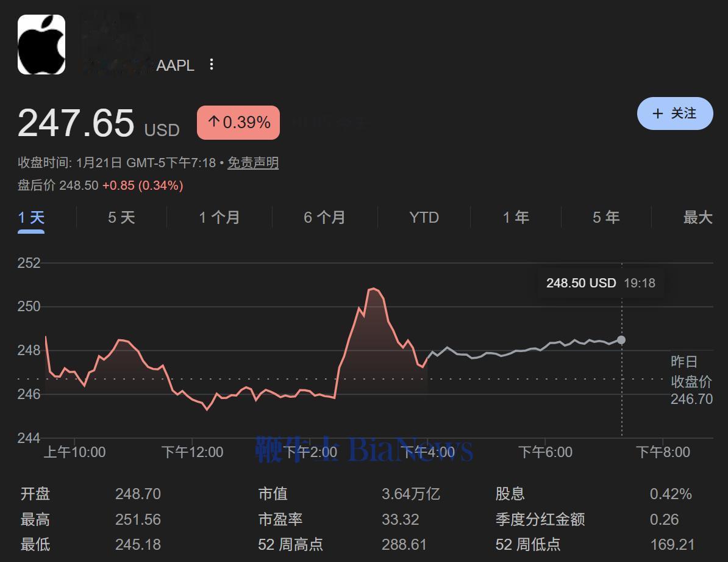Click the 252 y-axis label
The width and height of the screenshot is (728, 562).
29,263
